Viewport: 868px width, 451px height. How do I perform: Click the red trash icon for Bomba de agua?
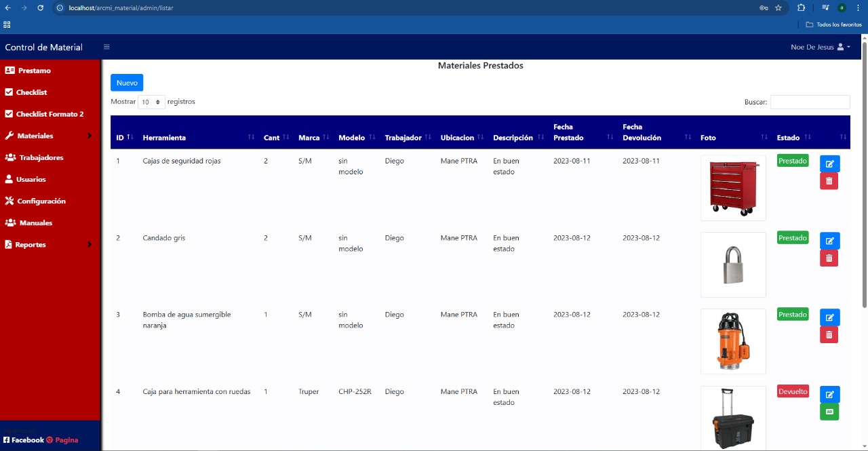tap(829, 335)
